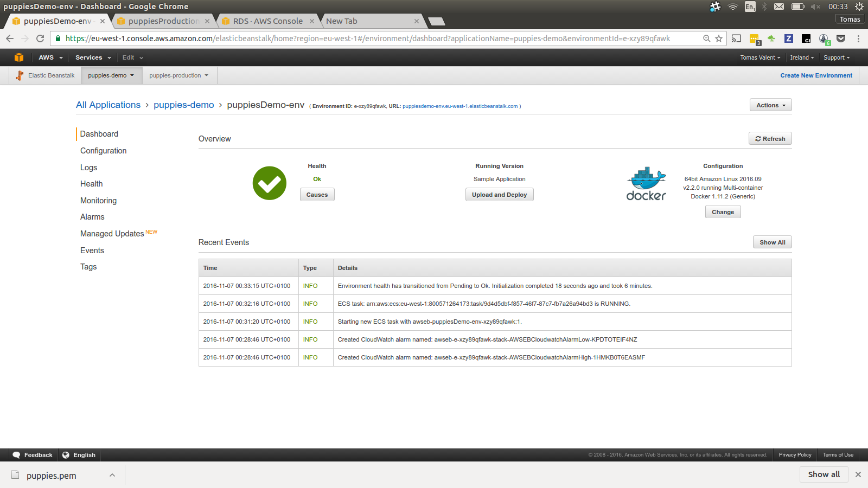Open the Actions dropdown button
The width and height of the screenshot is (868, 488).
tap(771, 105)
